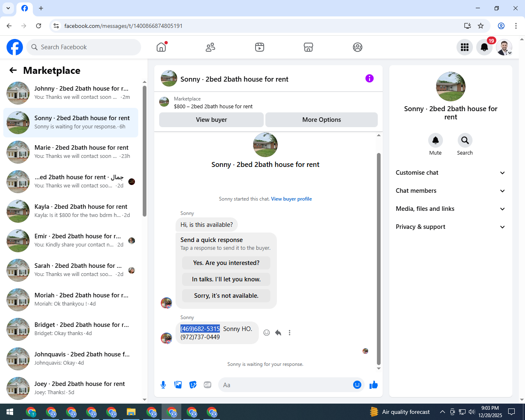The height and width of the screenshot is (420, 525).
Task: Open the Groups icon in top navigation
Action: 358,47
